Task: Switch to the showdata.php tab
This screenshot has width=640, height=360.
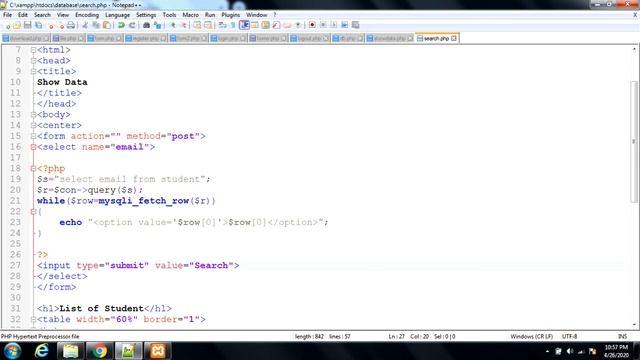Action: tap(389, 38)
